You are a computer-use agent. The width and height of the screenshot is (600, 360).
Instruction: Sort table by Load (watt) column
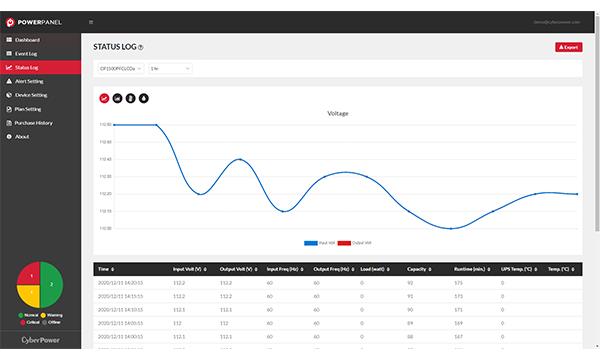(x=375, y=269)
